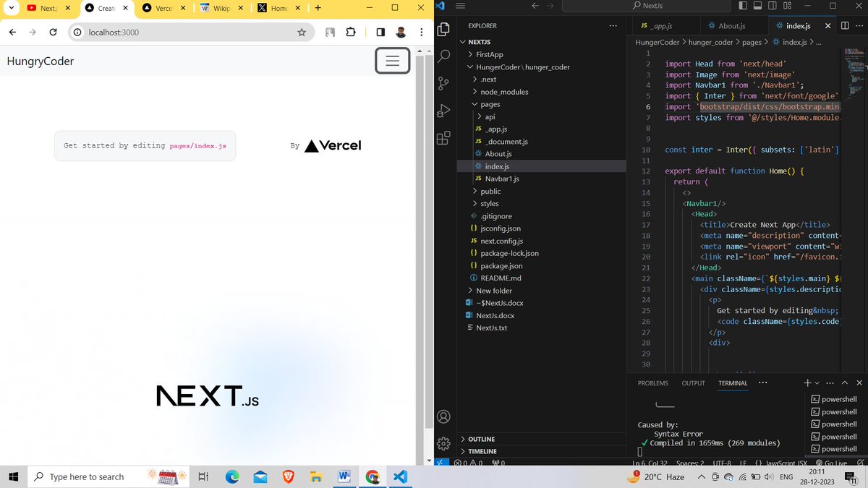
Task: Toggle the bottom panel layout icon
Action: pyautogui.click(x=757, y=6)
